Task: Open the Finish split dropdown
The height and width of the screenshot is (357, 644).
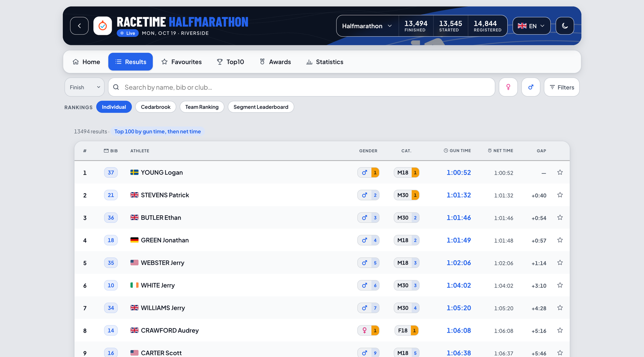Action: 84,87
